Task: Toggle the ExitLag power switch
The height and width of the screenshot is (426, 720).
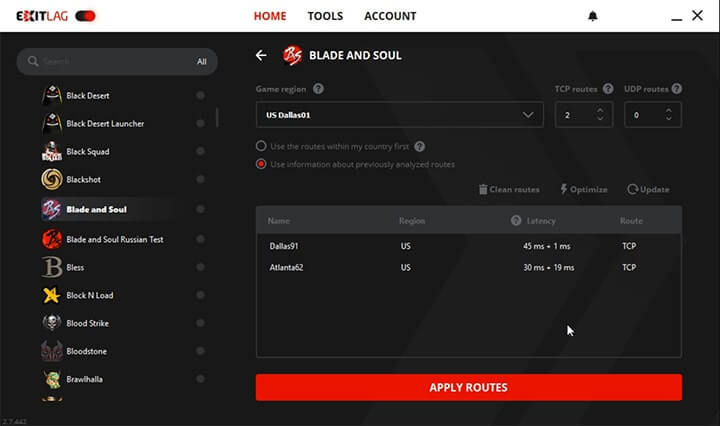Action: click(x=86, y=16)
